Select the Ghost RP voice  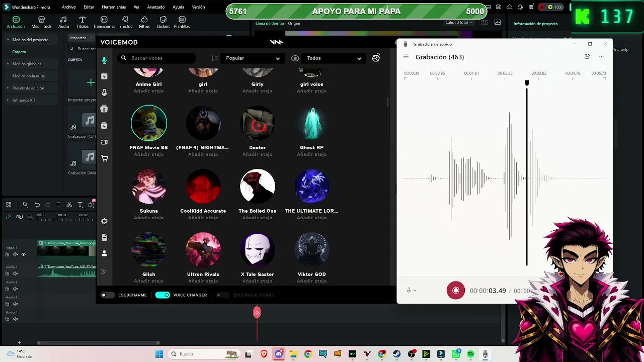point(312,123)
